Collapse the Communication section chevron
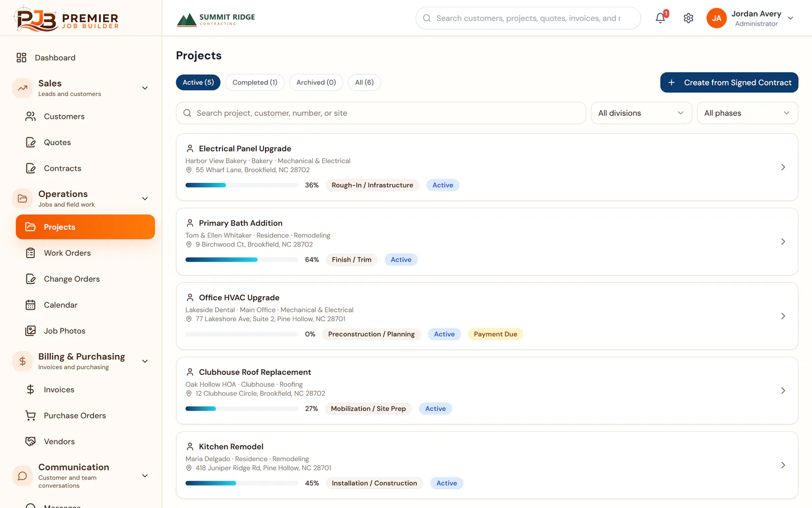The width and height of the screenshot is (812, 508). point(145,476)
